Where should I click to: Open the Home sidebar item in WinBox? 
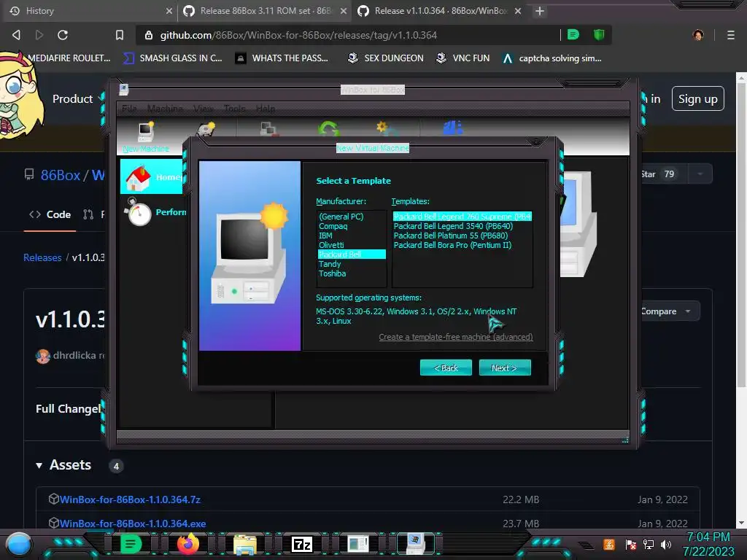coord(152,176)
